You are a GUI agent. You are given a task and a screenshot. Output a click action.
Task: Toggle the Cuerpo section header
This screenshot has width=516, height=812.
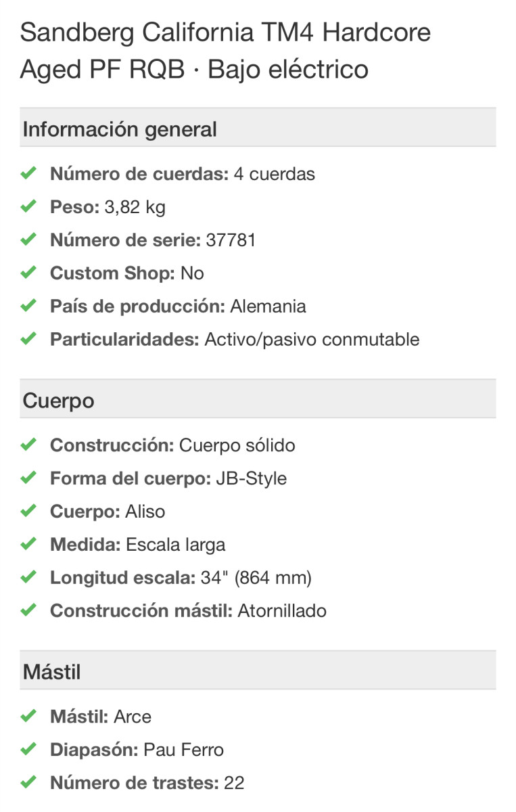258,401
